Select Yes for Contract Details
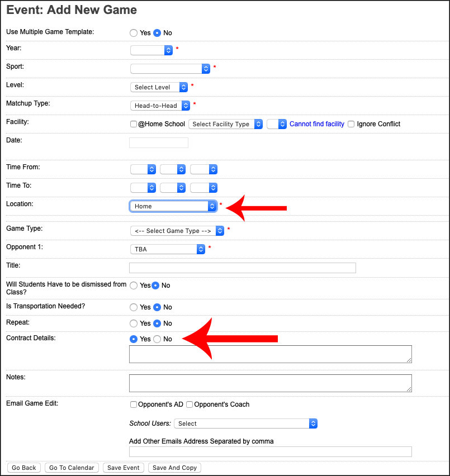Image resolution: width=450 pixels, height=476 pixels. point(134,339)
